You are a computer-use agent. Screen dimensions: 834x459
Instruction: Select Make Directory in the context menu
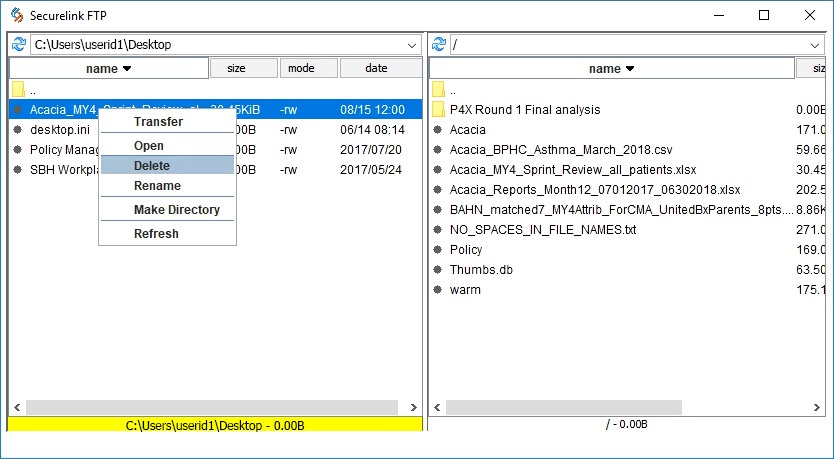coord(176,210)
